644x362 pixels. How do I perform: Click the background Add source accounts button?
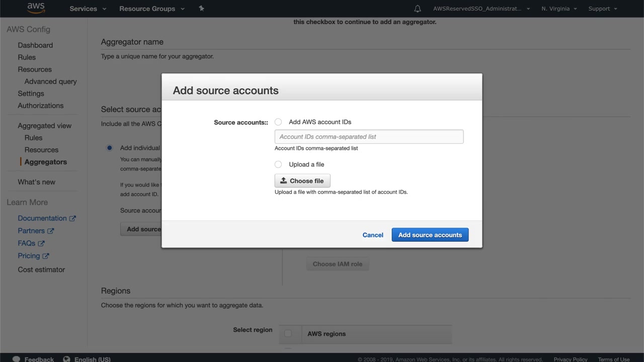tap(141, 229)
